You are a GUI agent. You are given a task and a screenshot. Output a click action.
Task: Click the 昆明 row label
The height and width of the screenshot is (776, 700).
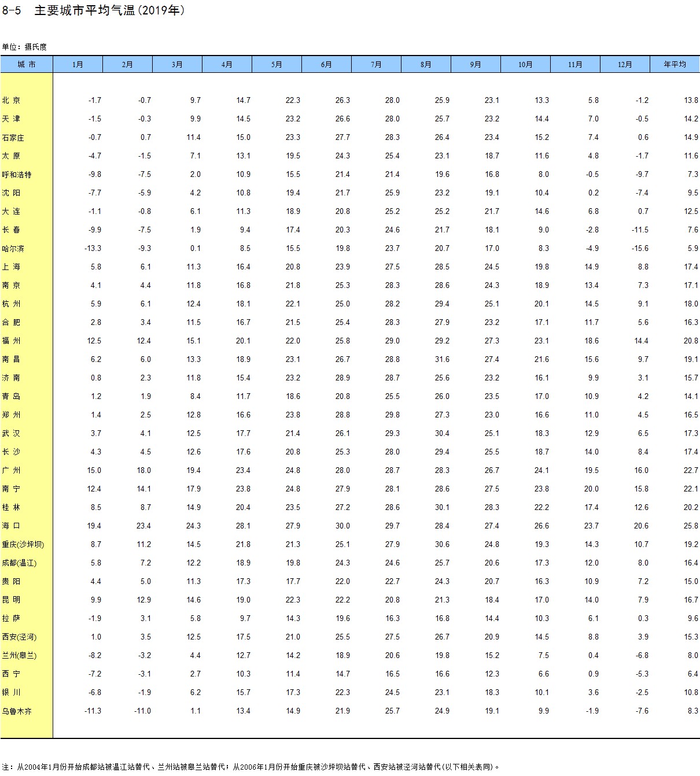coord(11,600)
